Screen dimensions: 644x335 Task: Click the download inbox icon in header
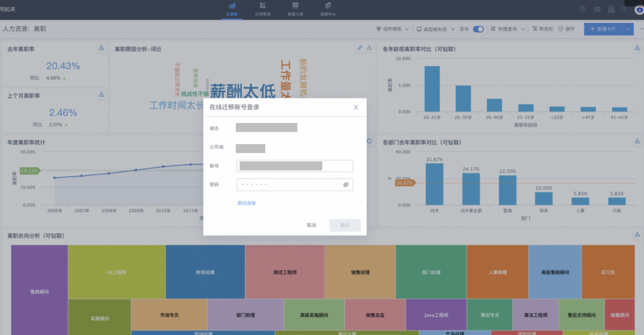611,9
